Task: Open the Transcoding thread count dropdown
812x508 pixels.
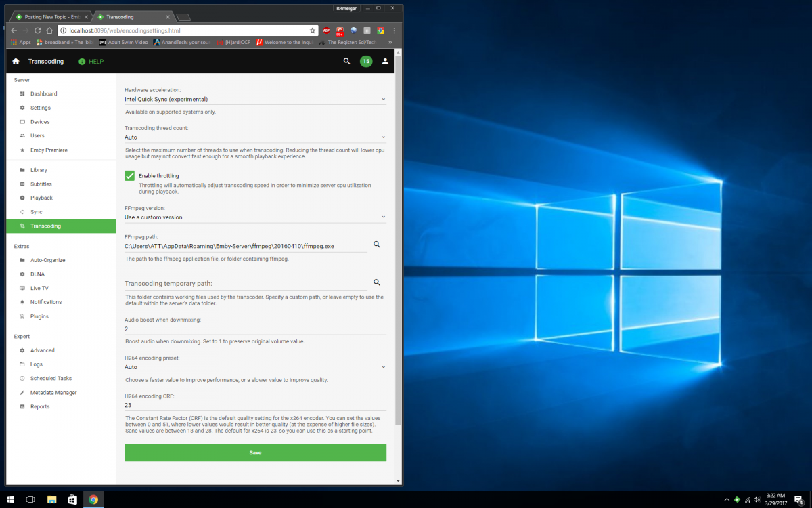Action: 255,137
